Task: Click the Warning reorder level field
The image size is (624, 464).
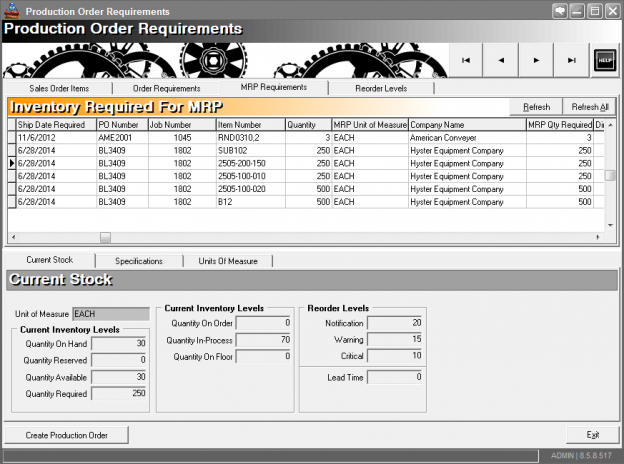Action: [x=394, y=339]
